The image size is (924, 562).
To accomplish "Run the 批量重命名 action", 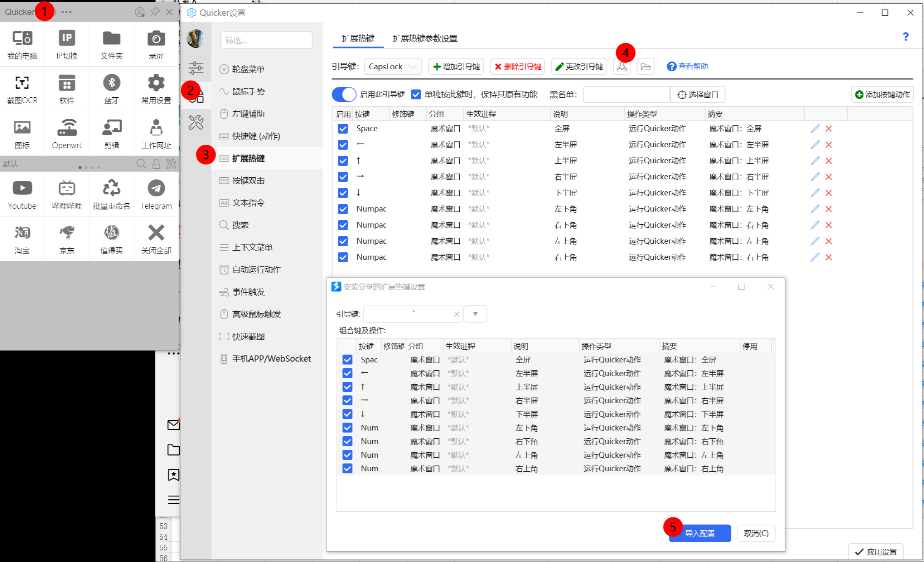I will (111, 194).
